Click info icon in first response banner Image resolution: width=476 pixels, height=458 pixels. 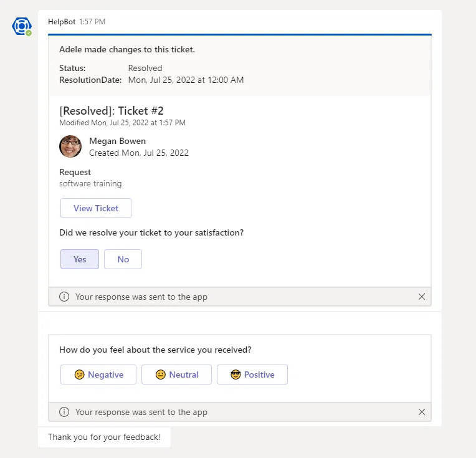click(x=64, y=297)
